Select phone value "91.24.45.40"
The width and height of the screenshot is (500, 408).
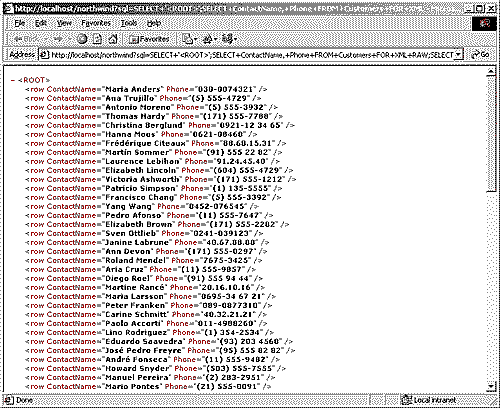241,161
